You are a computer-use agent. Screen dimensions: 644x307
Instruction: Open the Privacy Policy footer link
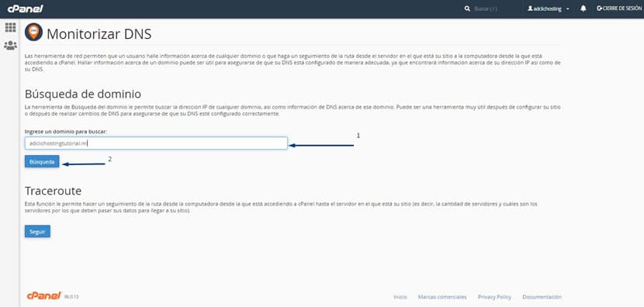(494, 297)
